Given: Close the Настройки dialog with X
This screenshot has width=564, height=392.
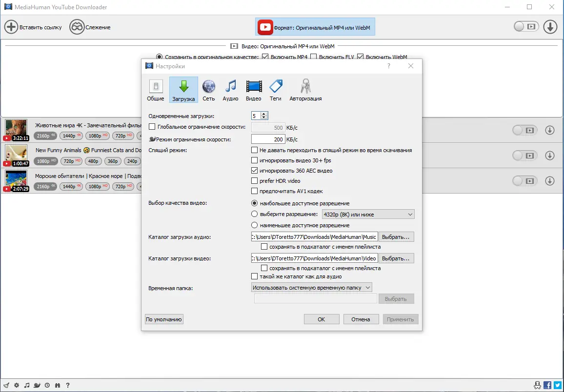Looking at the screenshot, I should pyautogui.click(x=411, y=66).
